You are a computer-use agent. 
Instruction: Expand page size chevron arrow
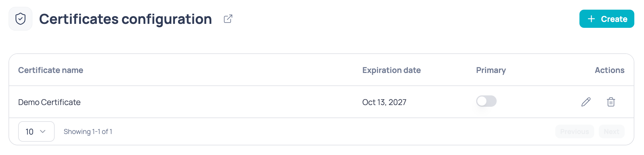[43, 131]
